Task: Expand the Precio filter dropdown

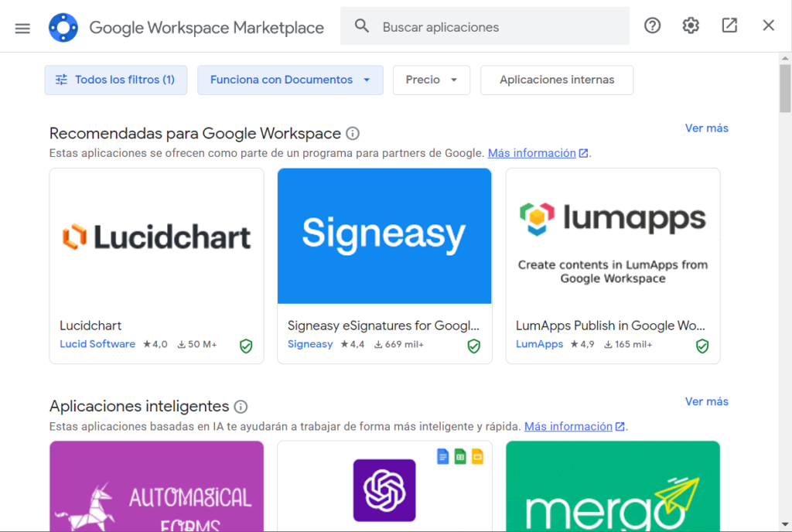Action: (x=432, y=80)
